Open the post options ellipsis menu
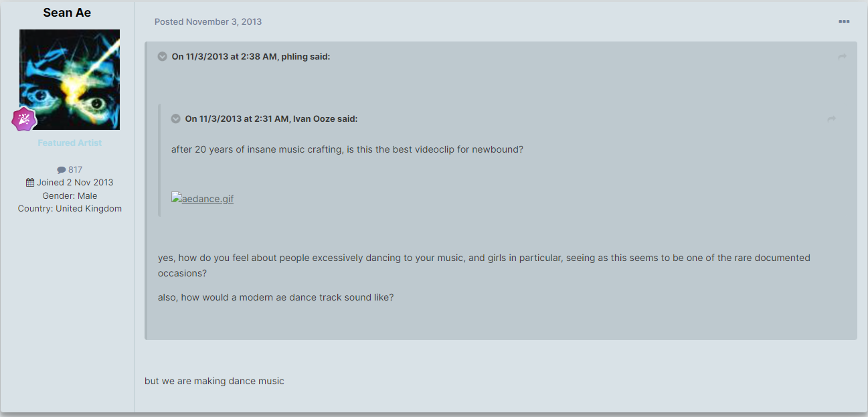The image size is (868, 417). [843, 21]
